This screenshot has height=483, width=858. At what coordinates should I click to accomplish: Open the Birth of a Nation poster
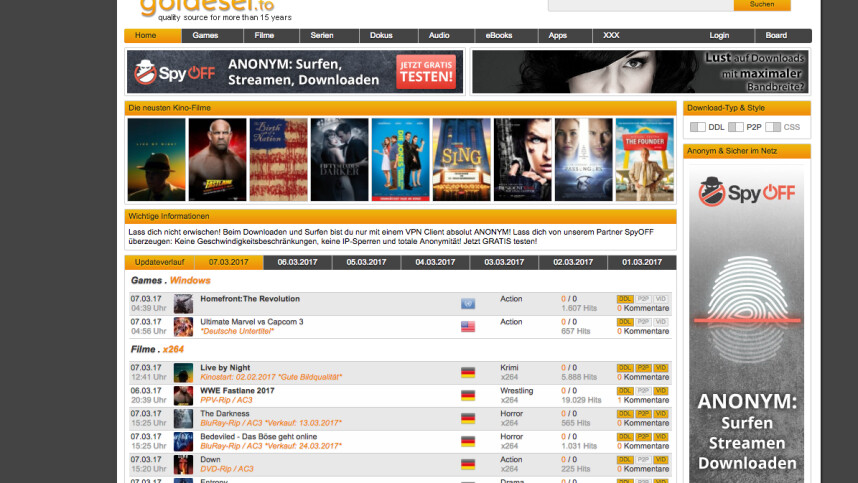pos(279,160)
